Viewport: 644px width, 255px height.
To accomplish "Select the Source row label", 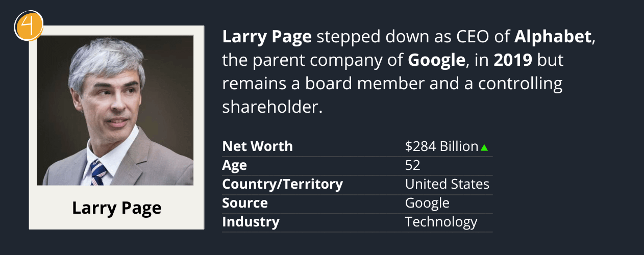I will [x=245, y=203].
